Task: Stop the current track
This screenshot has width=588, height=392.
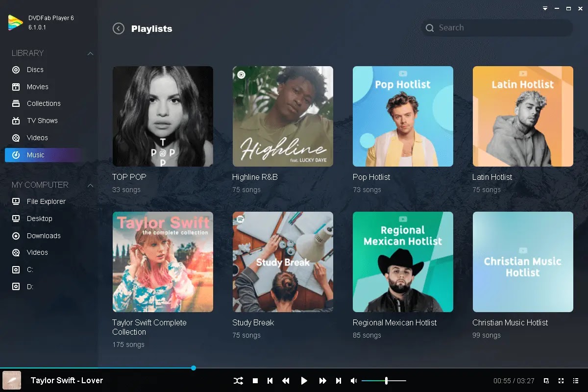Action: [255, 381]
